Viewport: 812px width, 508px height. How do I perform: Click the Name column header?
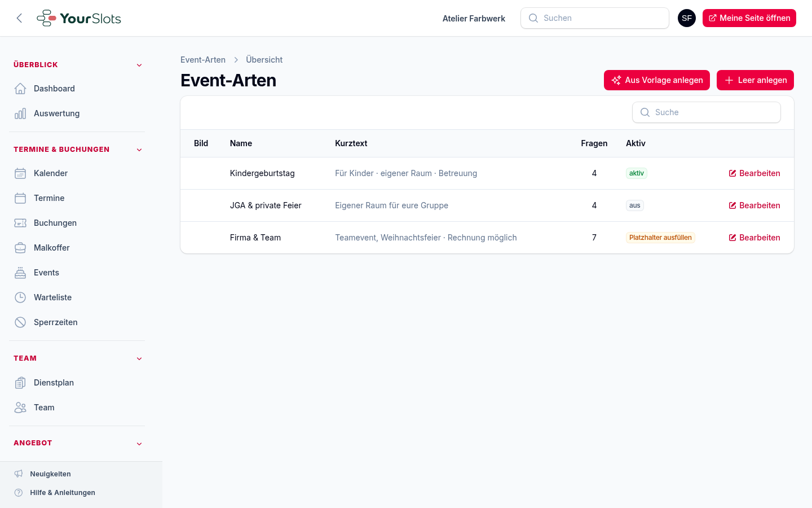click(x=241, y=143)
